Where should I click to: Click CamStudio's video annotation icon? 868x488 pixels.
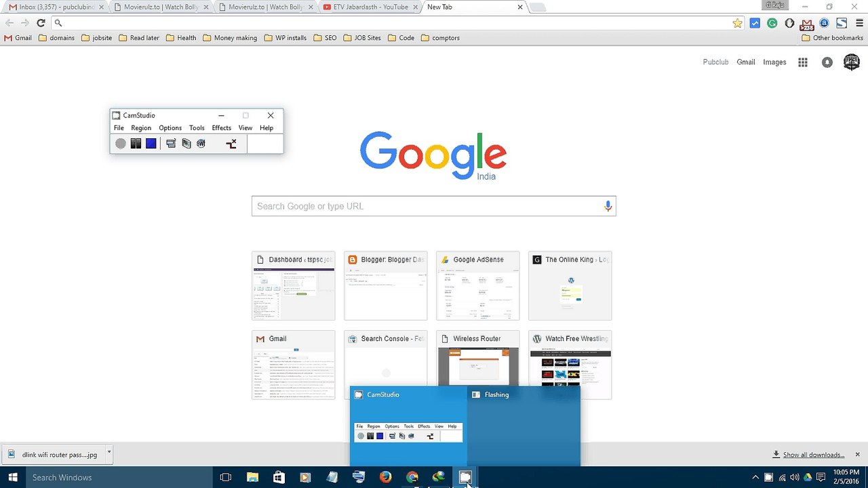click(186, 144)
